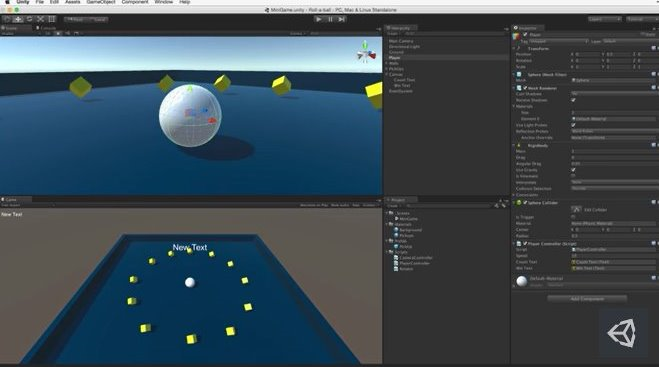Expand the Pickups item in Hierarchy
The width and height of the screenshot is (659, 367).
click(387, 69)
